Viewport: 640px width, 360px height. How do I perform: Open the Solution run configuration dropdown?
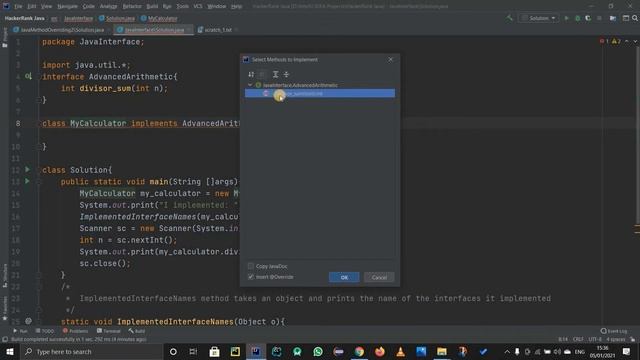pyautogui.click(x=538, y=18)
